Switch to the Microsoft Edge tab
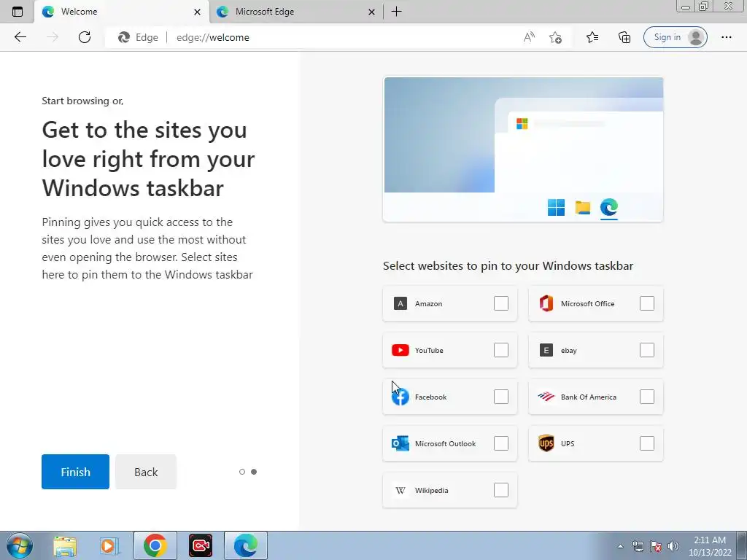Screen dimensions: 747x560 296,12
